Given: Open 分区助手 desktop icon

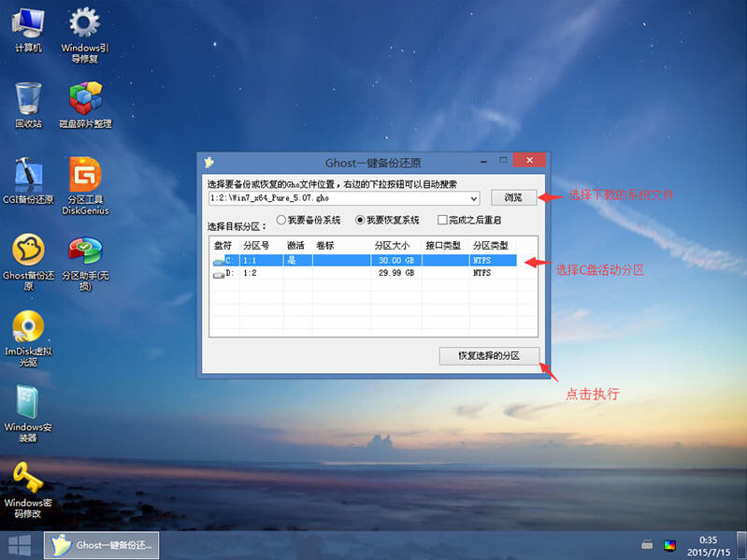Looking at the screenshot, I should [x=85, y=251].
